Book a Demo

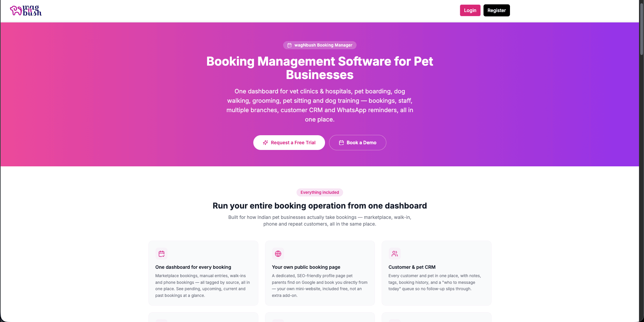[358, 143]
